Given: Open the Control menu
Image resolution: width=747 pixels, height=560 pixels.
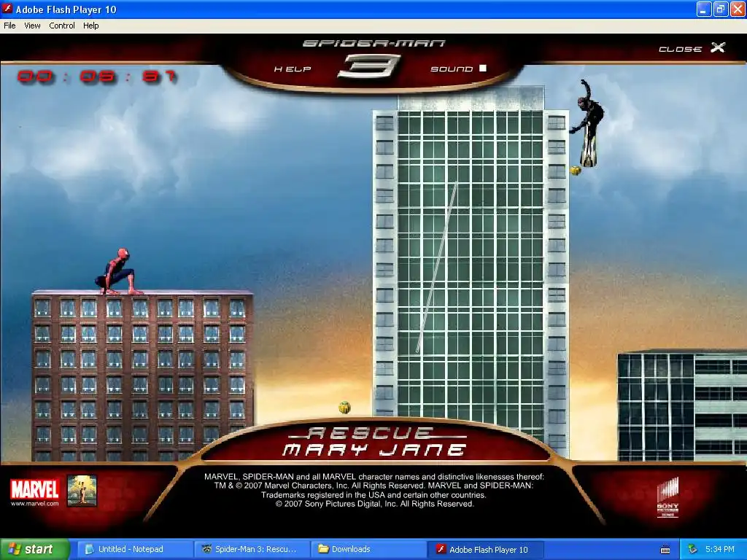Looking at the screenshot, I should 62,26.
